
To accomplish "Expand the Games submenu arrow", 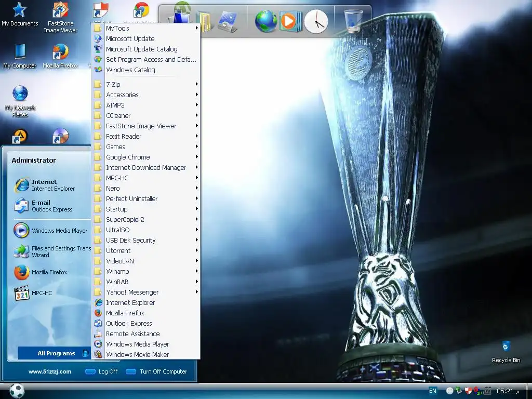I will click(x=197, y=147).
